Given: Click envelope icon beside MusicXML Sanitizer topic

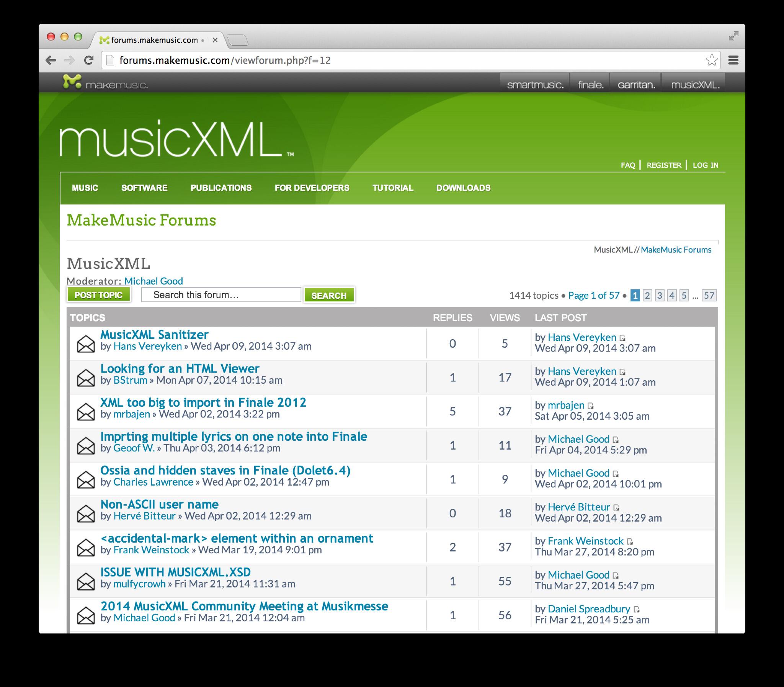Looking at the screenshot, I should pyautogui.click(x=86, y=344).
